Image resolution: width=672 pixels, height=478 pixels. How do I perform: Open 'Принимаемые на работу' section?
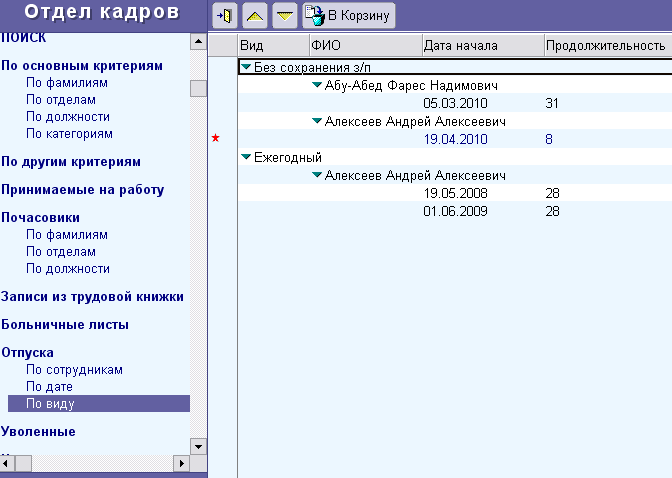(x=83, y=190)
